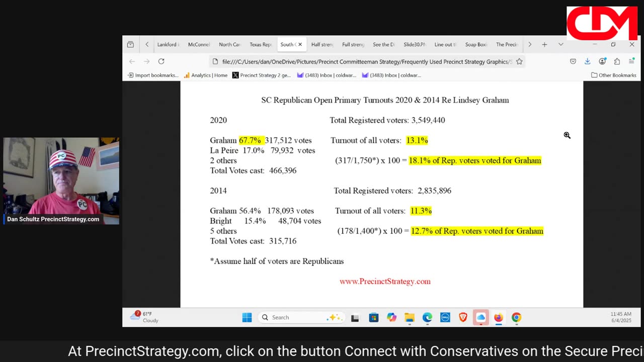Open the Line out tab
Image resolution: width=644 pixels, height=362 pixels.
445,45
